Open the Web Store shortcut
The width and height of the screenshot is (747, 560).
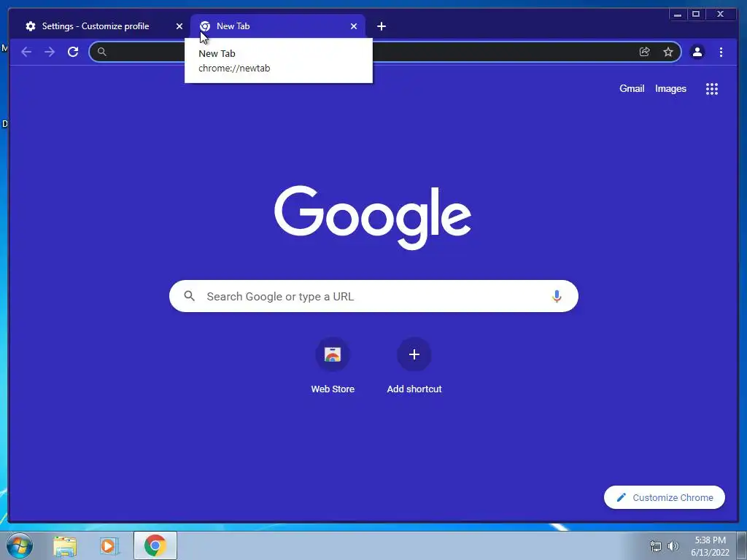333,366
